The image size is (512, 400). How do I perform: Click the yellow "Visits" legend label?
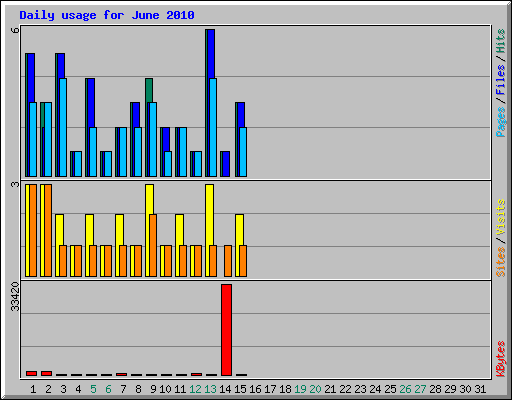coord(500,217)
